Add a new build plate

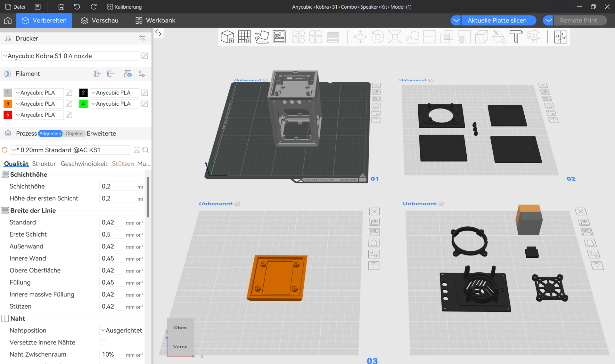244,37
